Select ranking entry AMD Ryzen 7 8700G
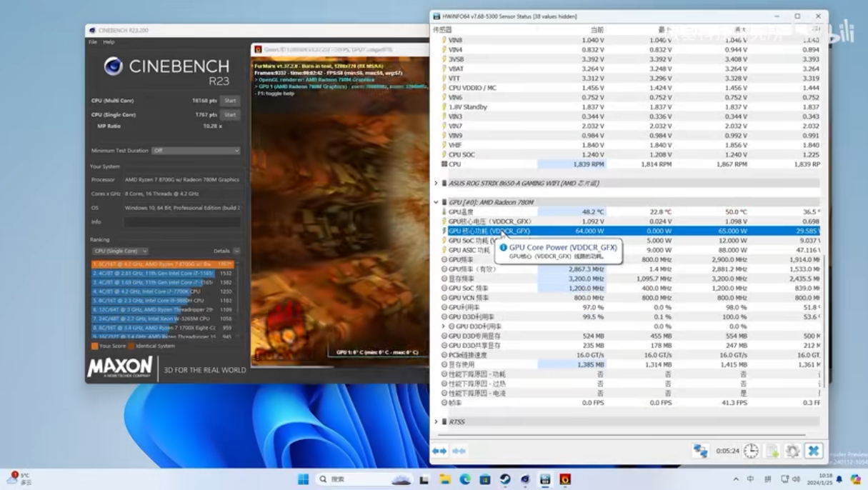Viewport: 868px width, 490px height. coord(163,264)
